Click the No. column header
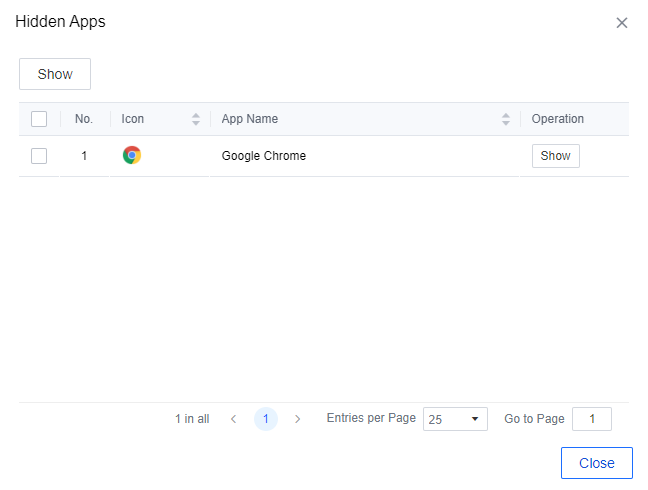 [x=84, y=119]
